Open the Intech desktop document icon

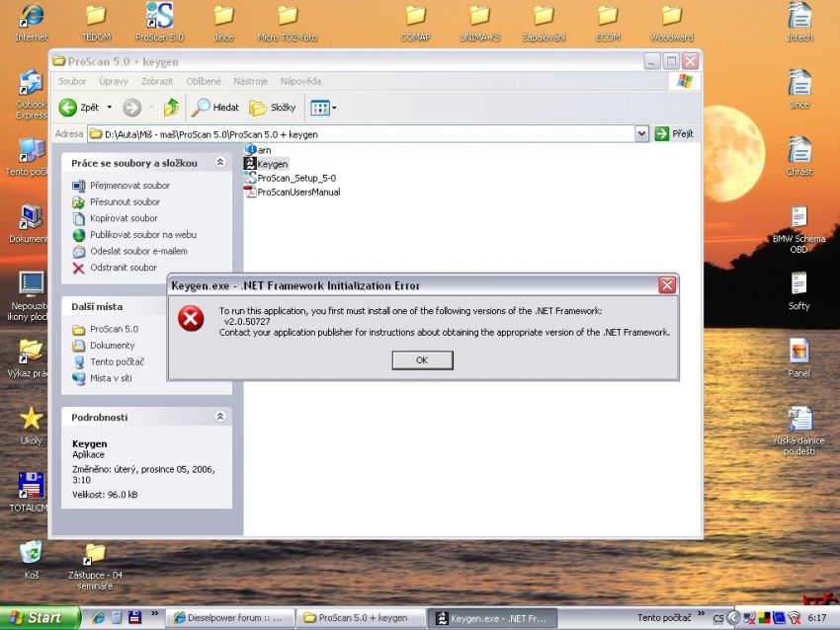[x=799, y=23]
